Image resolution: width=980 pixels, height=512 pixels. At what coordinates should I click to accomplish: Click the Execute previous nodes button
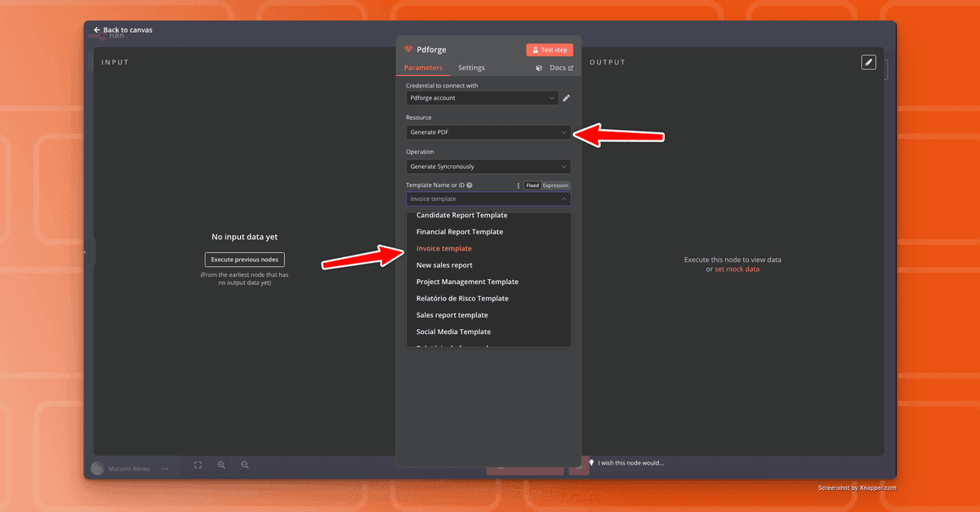243,259
